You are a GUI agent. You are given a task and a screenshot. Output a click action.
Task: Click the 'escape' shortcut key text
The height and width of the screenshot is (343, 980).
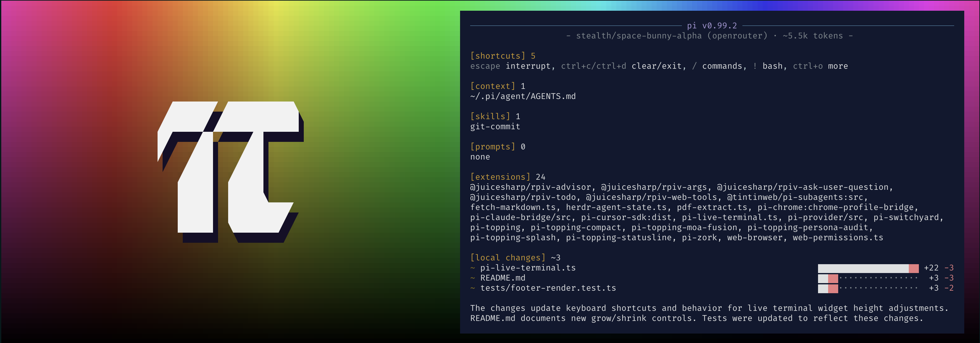[x=485, y=66]
